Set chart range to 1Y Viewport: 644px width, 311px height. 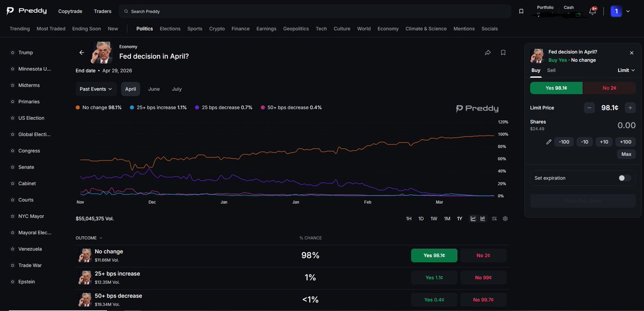[459, 219]
